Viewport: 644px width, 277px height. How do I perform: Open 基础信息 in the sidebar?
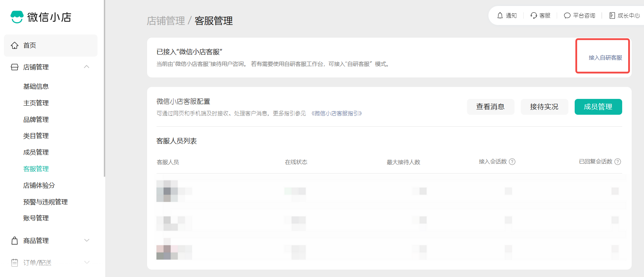click(x=36, y=86)
